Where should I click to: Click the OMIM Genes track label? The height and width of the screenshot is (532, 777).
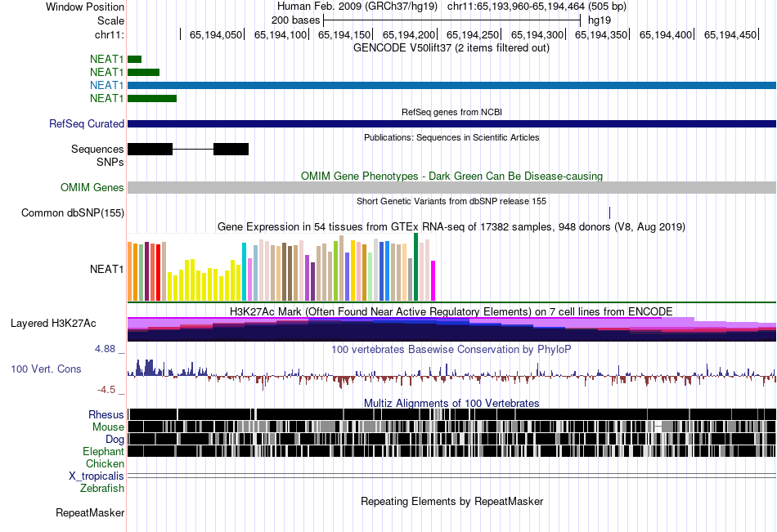[x=92, y=187]
